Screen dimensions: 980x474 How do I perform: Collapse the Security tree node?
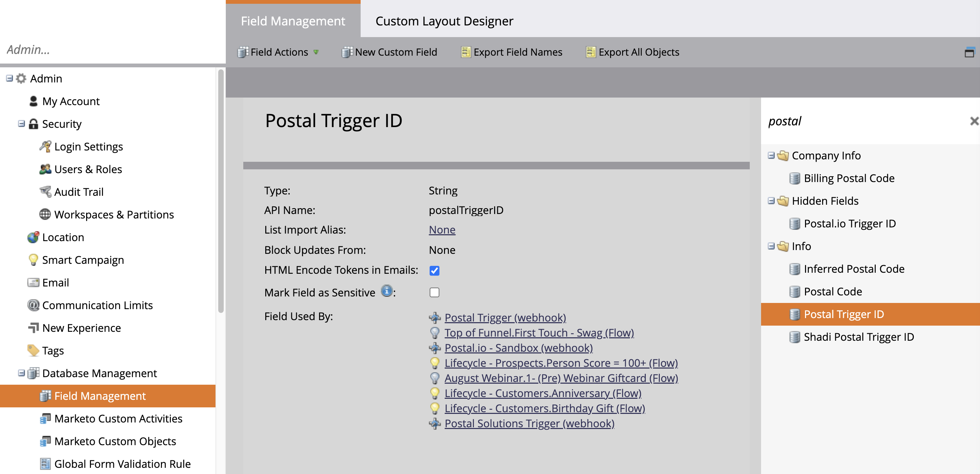(21, 124)
